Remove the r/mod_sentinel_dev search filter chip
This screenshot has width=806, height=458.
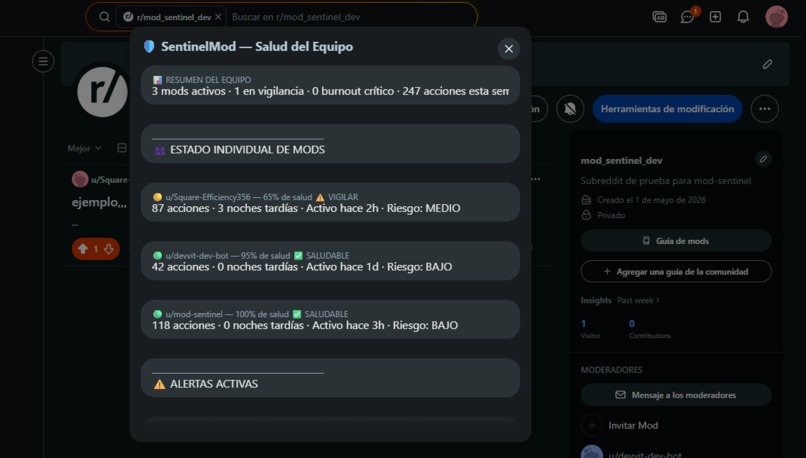(218, 17)
